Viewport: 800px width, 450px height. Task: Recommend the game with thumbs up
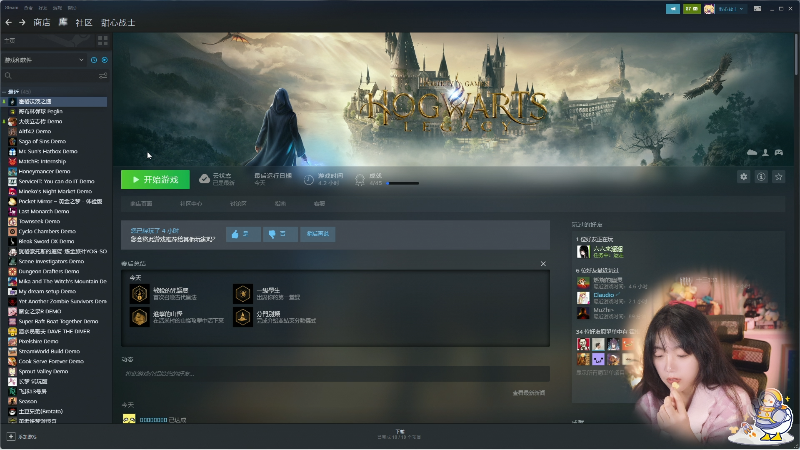point(243,234)
